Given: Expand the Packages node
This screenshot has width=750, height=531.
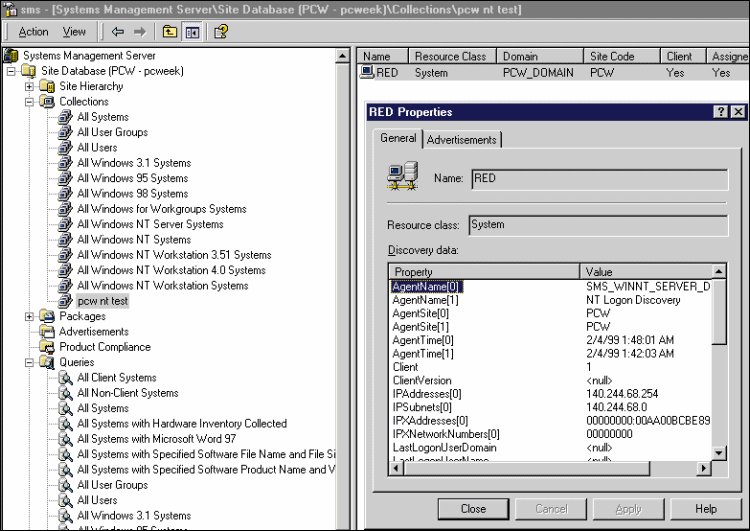Looking at the screenshot, I should coord(30,317).
